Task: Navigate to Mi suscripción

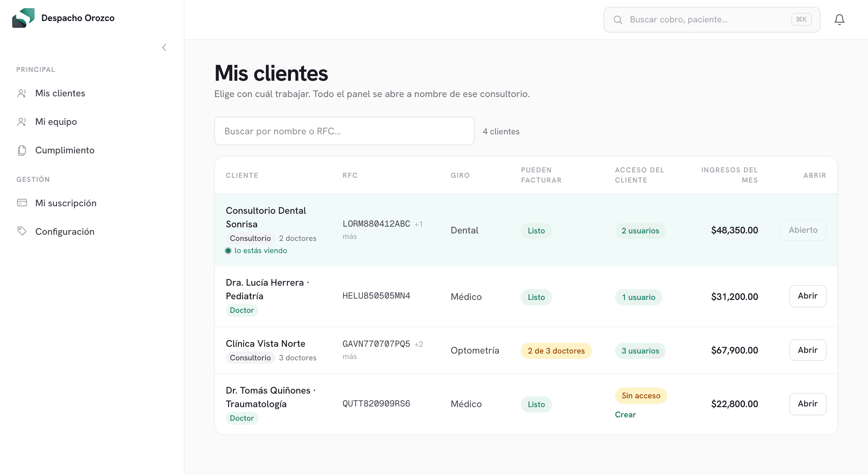Action: [x=66, y=203]
